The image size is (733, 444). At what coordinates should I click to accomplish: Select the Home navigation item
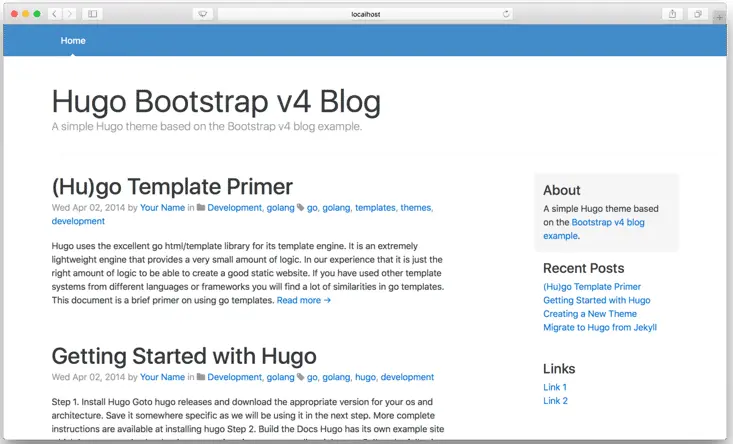pos(73,41)
